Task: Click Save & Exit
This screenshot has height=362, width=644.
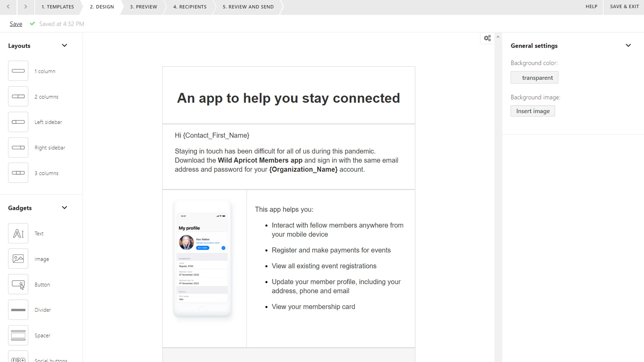Action: (x=624, y=6)
